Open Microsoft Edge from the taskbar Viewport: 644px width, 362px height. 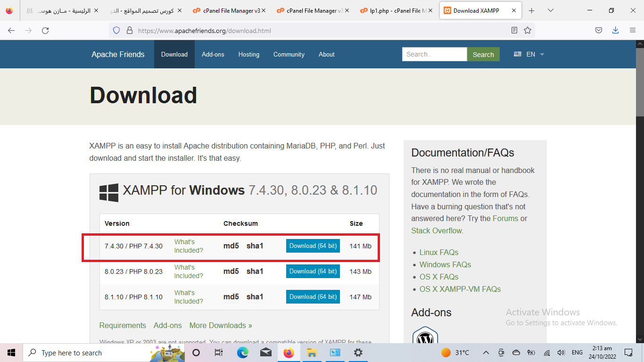242,353
